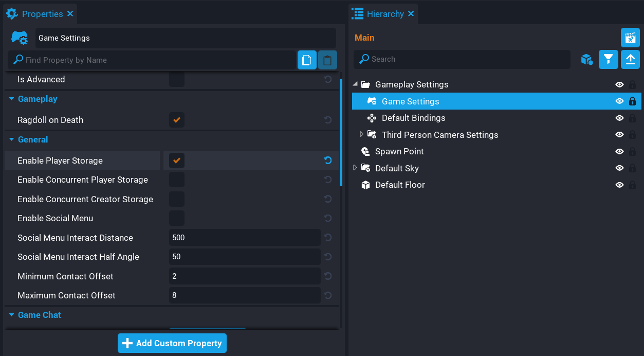Collapse the General properties section
This screenshot has height=356, width=644.
pyautogui.click(x=11, y=139)
